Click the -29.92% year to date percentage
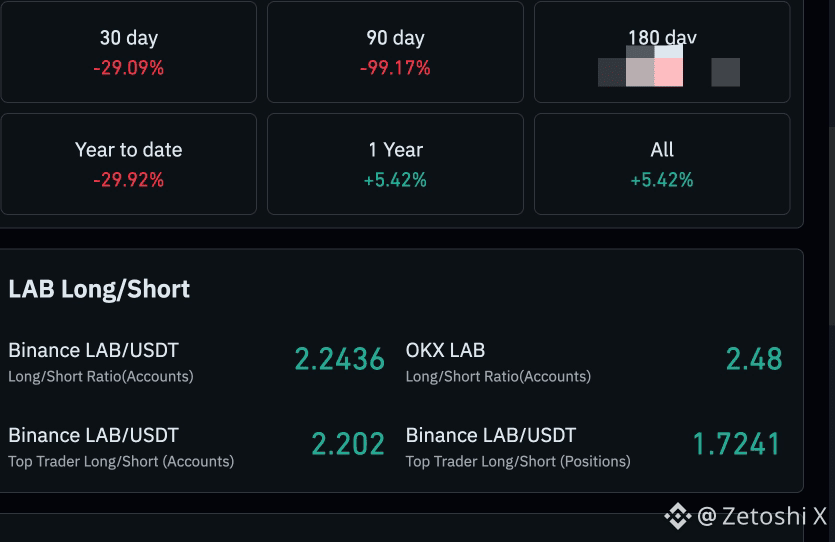Screen dimensions: 835x542 (128, 180)
